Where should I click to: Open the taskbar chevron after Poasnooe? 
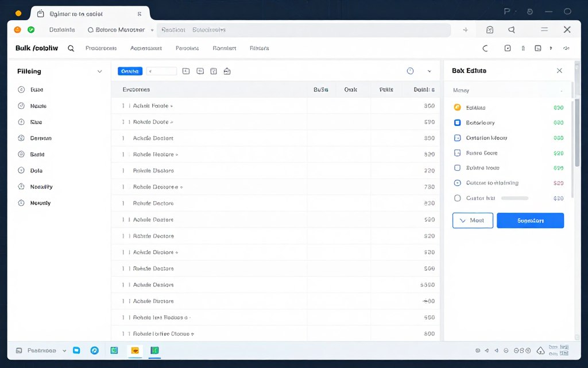pos(64,351)
